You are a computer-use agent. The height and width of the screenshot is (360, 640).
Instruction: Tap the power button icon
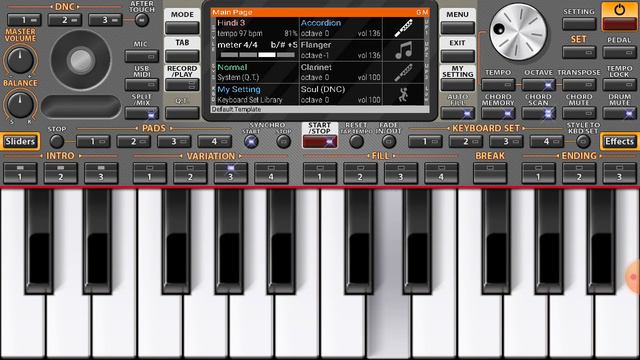[x=619, y=9]
